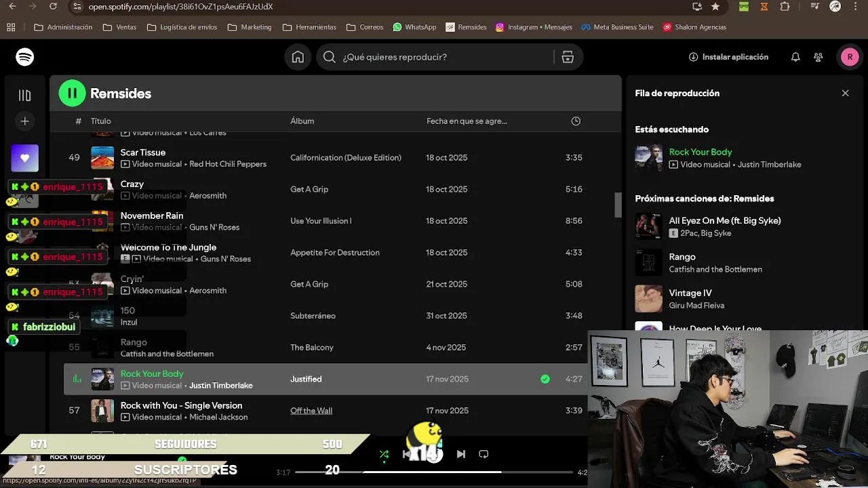The width and height of the screenshot is (868, 488).
Task: Open the WhatsApp bookmark
Action: pyautogui.click(x=414, y=27)
